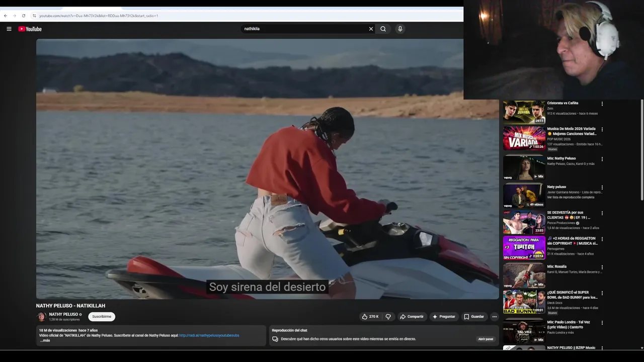Open options for SUPER BOWL de BAD BUNNY
Viewport: 644px width, 362px height.
pyautogui.click(x=602, y=293)
